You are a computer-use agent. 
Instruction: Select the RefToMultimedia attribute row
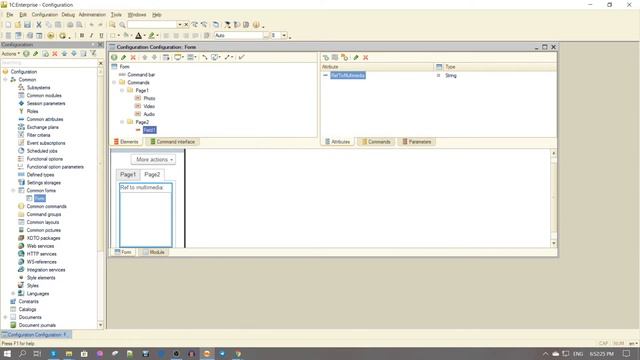[348, 76]
